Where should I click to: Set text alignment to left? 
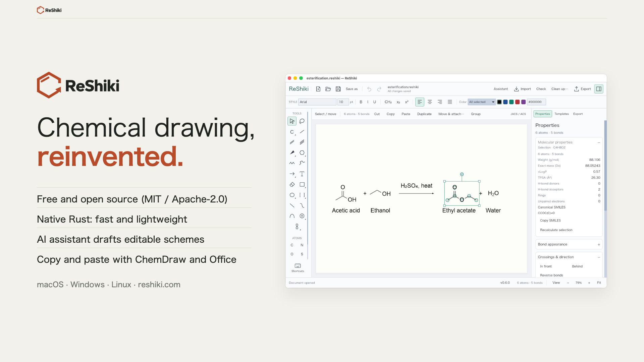coord(420,102)
